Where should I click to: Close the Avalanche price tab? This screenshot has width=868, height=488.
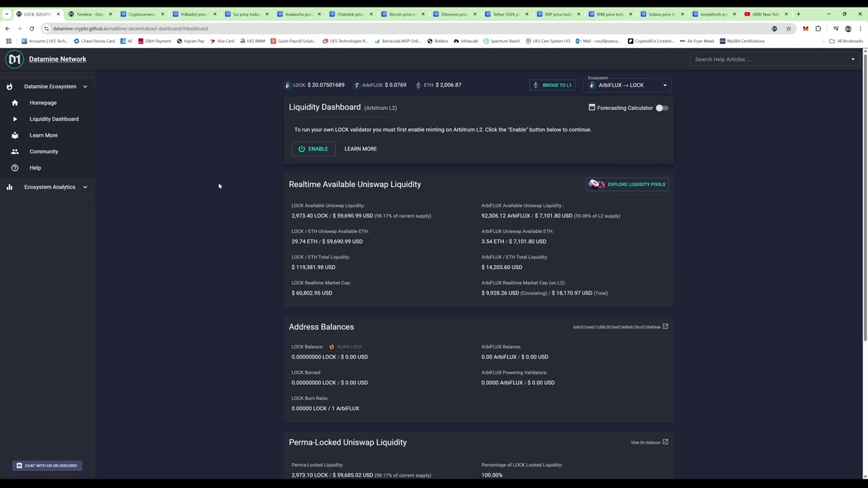(319, 14)
